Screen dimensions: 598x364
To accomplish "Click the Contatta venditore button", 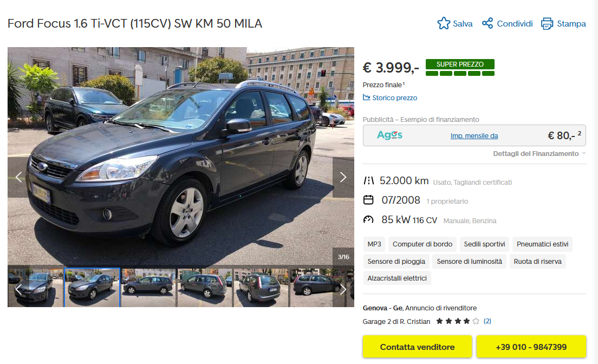I will click(x=417, y=347).
